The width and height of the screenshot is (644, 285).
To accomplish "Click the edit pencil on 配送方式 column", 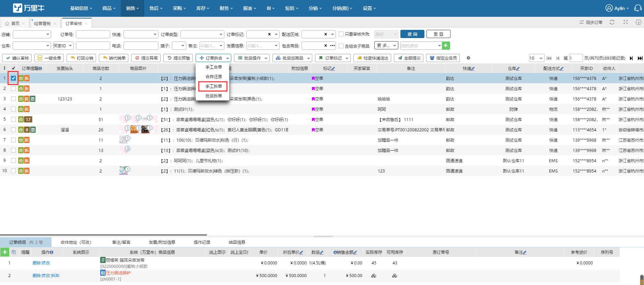I will pos(562,69).
